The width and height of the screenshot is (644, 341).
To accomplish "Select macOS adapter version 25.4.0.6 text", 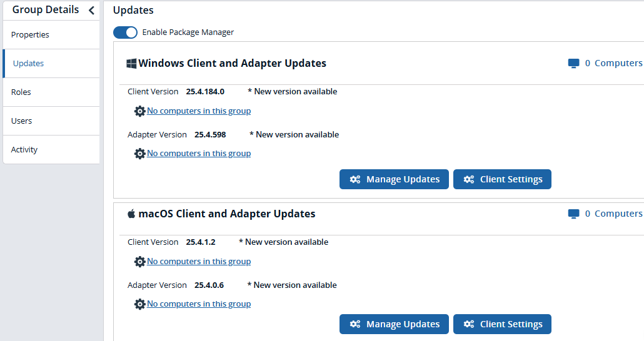I will tap(209, 285).
